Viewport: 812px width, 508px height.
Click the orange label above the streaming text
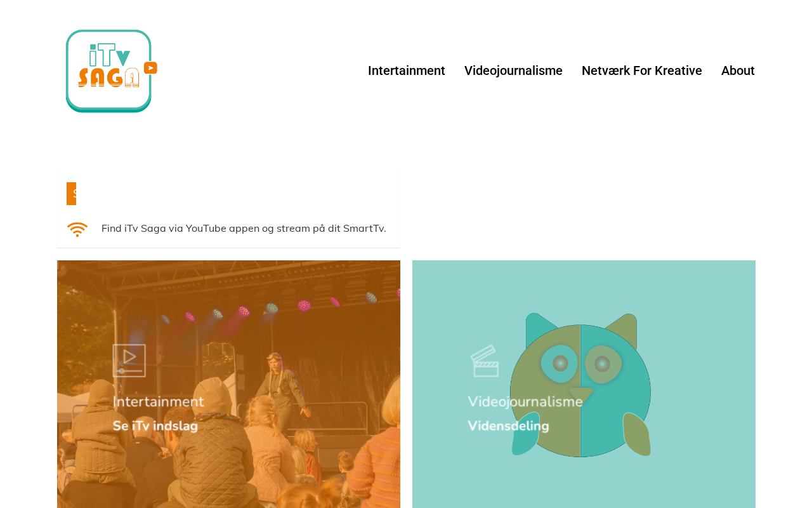click(71, 194)
